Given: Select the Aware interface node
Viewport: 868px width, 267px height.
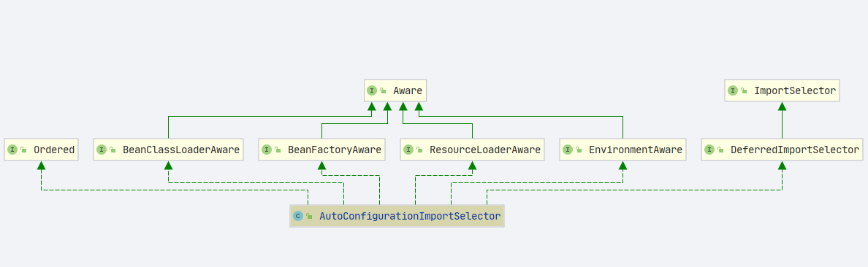Looking at the screenshot, I should tap(395, 90).
